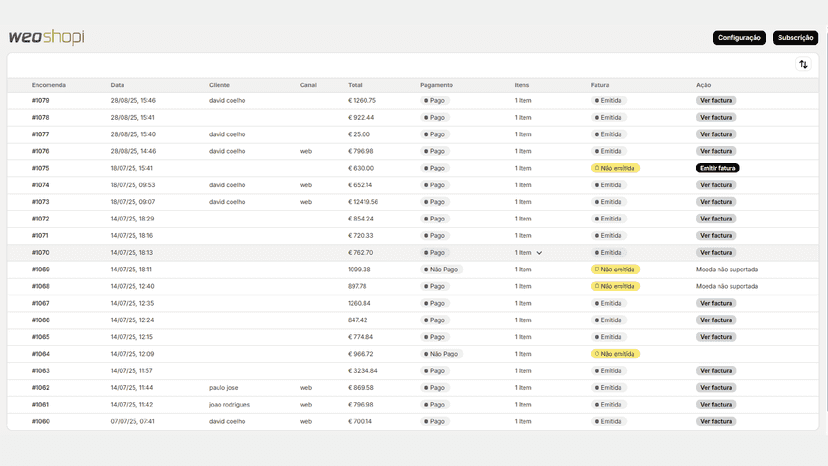Select order number #1060
The image size is (828, 466).
[41, 422]
